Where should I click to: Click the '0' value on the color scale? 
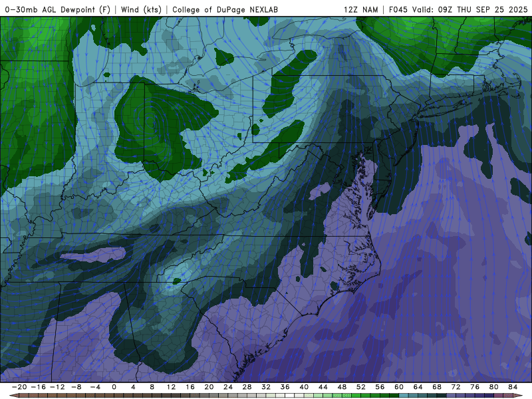[x=114, y=387]
